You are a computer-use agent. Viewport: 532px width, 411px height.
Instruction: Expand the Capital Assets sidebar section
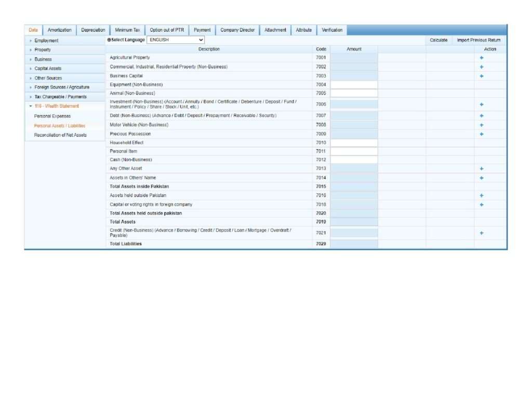48,69
